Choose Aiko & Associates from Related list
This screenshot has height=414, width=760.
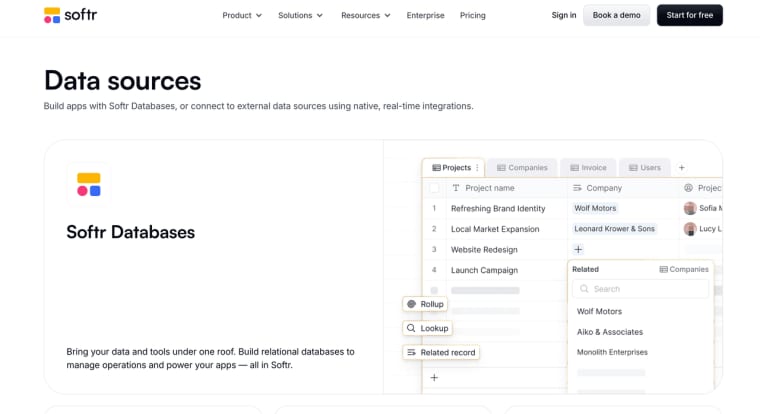[610, 332]
